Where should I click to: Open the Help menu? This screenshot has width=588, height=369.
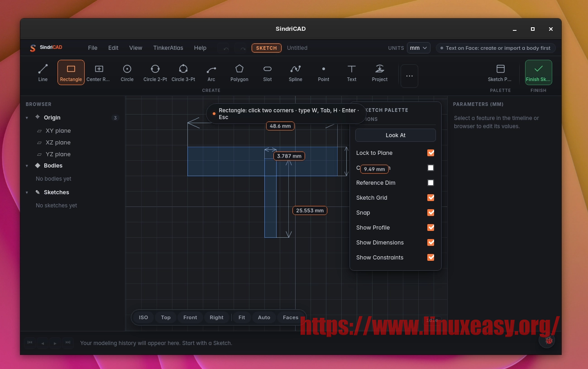click(x=200, y=48)
